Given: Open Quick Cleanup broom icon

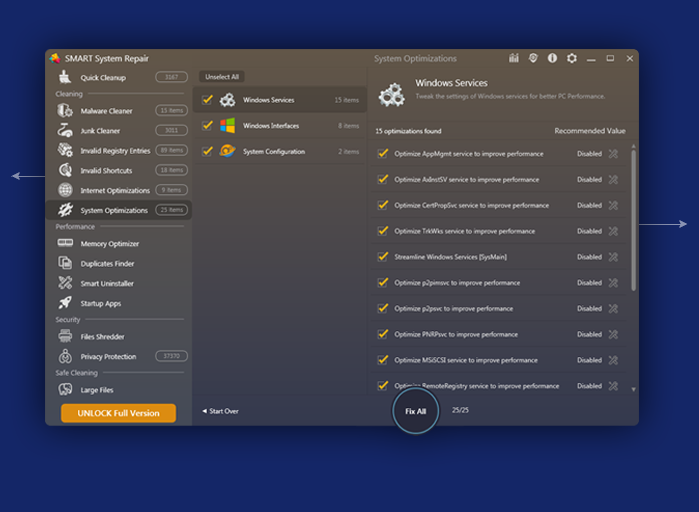Looking at the screenshot, I should pyautogui.click(x=65, y=77).
